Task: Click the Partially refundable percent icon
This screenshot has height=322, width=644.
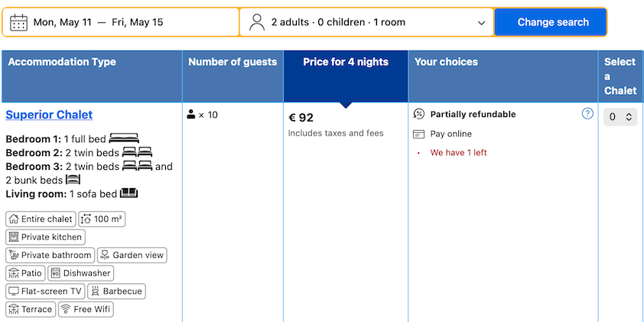Action: pyautogui.click(x=418, y=114)
